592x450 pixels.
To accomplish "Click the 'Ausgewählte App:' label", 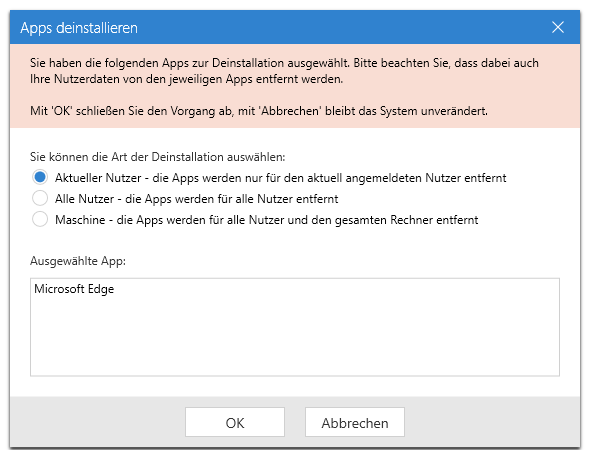I will tap(78, 261).
